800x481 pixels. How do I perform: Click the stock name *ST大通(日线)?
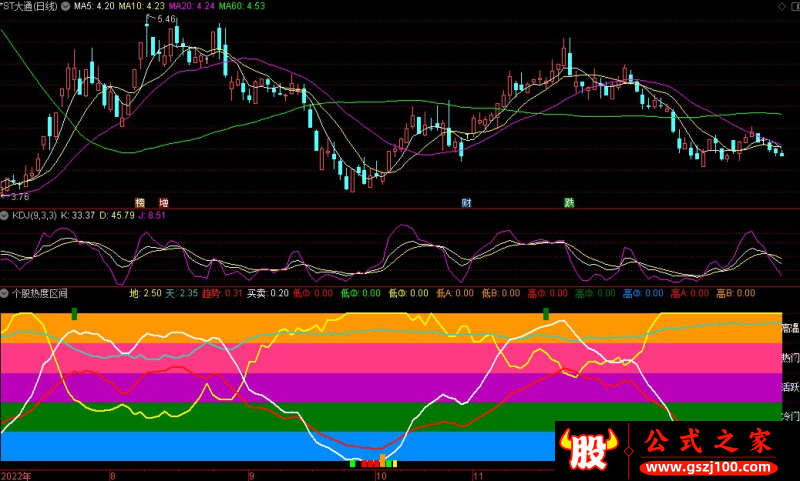point(29,6)
